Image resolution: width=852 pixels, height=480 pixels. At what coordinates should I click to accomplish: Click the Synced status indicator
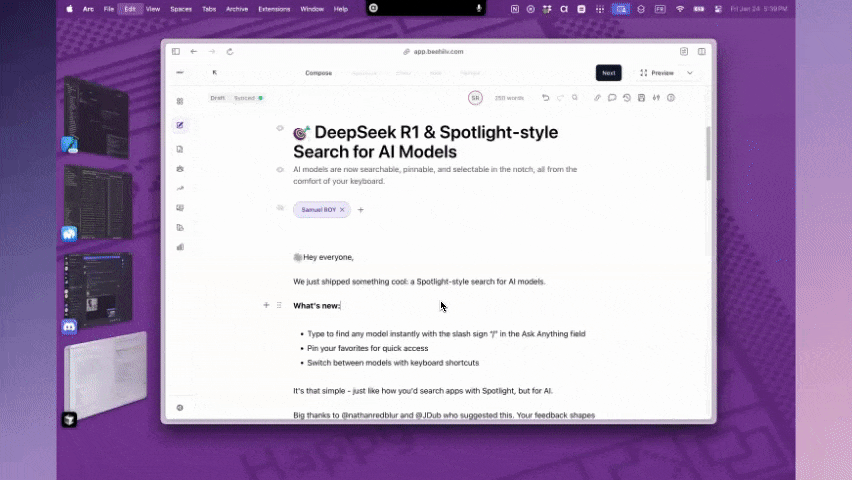click(248, 98)
